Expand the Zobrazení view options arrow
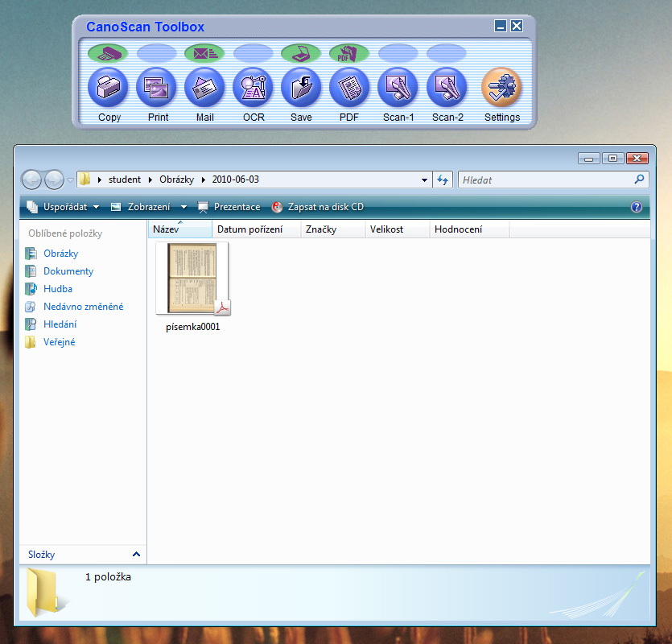The height and width of the screenshot is (644, 672). pos(183,207)
